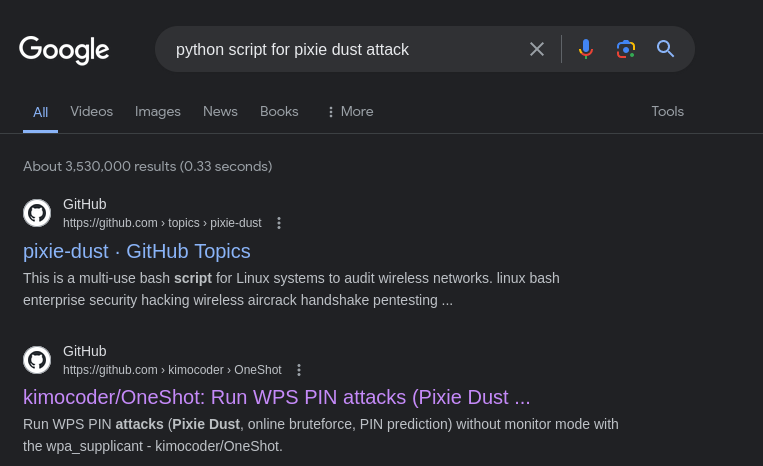Click the 'About 3,530,000 results' stats text

147,166
